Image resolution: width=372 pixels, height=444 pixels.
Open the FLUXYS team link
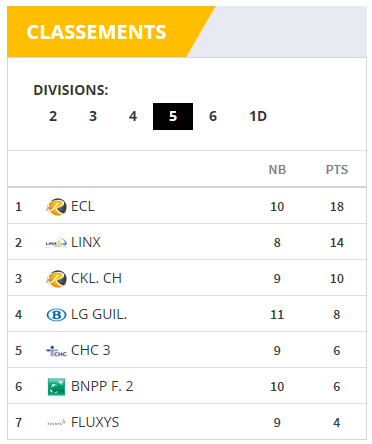click(x=95, y=422)
